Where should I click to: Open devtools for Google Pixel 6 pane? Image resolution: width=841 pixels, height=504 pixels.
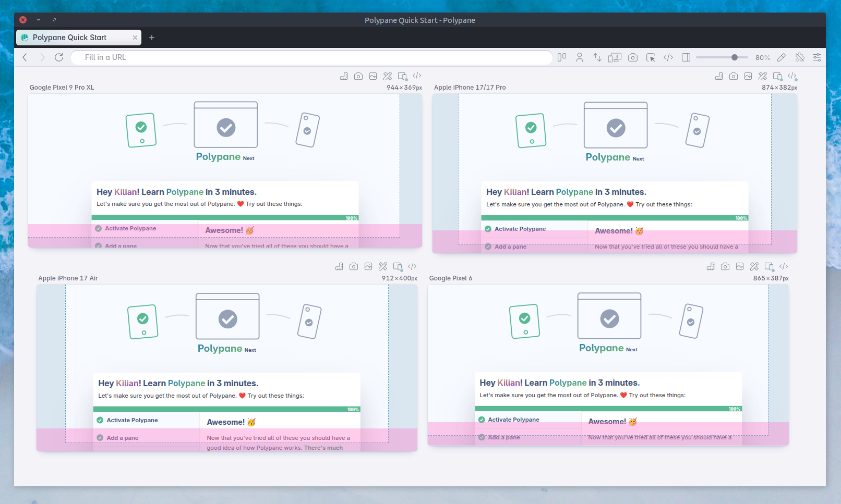[784, 266]
